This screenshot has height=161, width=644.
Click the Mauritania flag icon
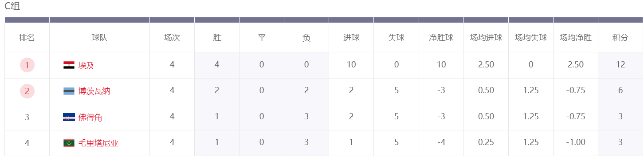pyautogui.click(x=69, y=143)
